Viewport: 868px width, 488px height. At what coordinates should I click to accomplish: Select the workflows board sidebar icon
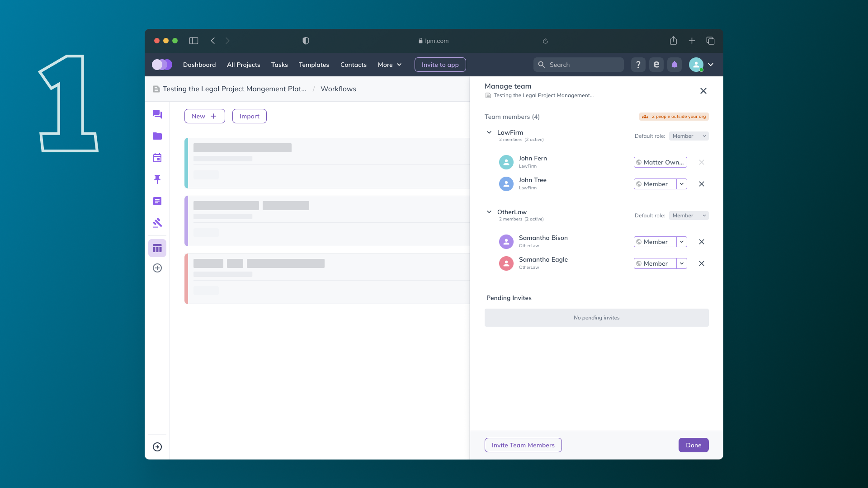pyautogui.click(x=157, y=248)
